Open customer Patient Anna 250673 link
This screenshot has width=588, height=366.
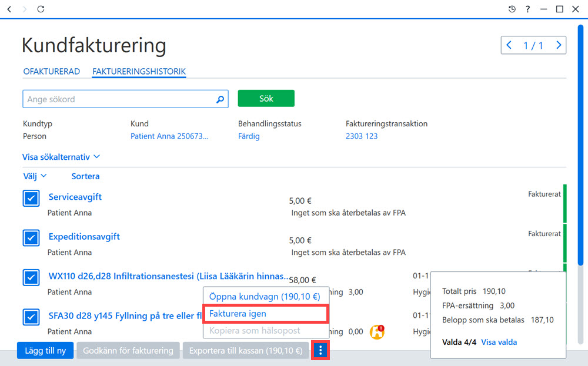[169, 136]
